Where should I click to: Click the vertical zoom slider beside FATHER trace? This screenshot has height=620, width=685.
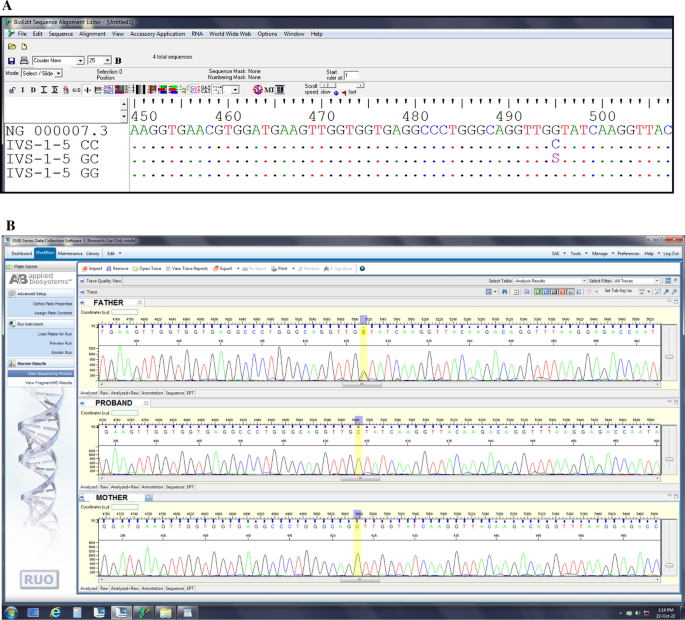668,357
